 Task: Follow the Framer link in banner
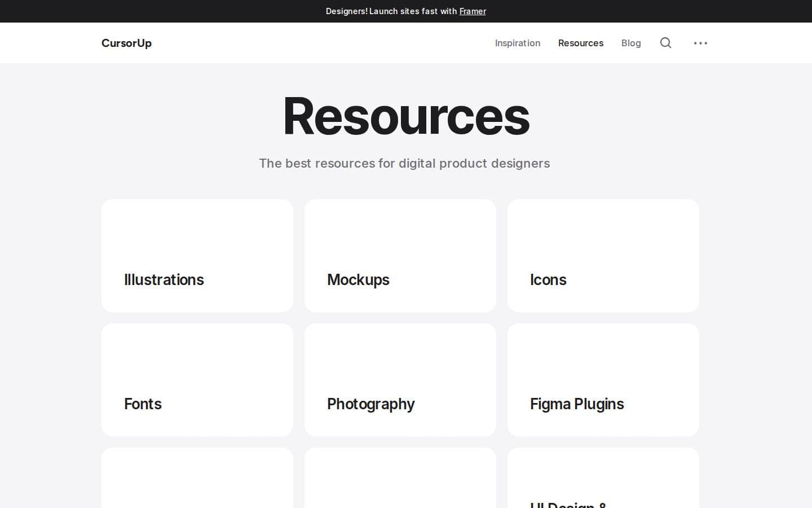(473, 11)
